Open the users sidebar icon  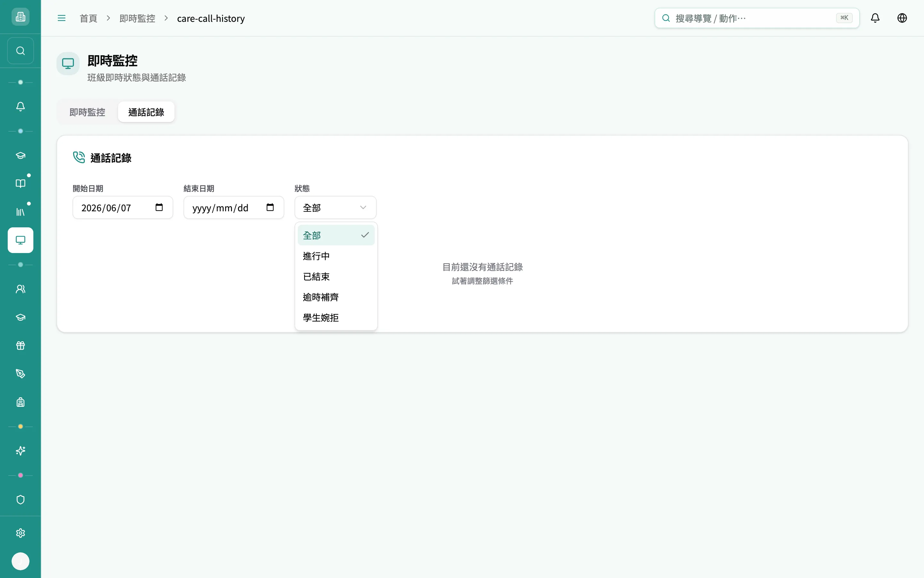pos(20,289)
